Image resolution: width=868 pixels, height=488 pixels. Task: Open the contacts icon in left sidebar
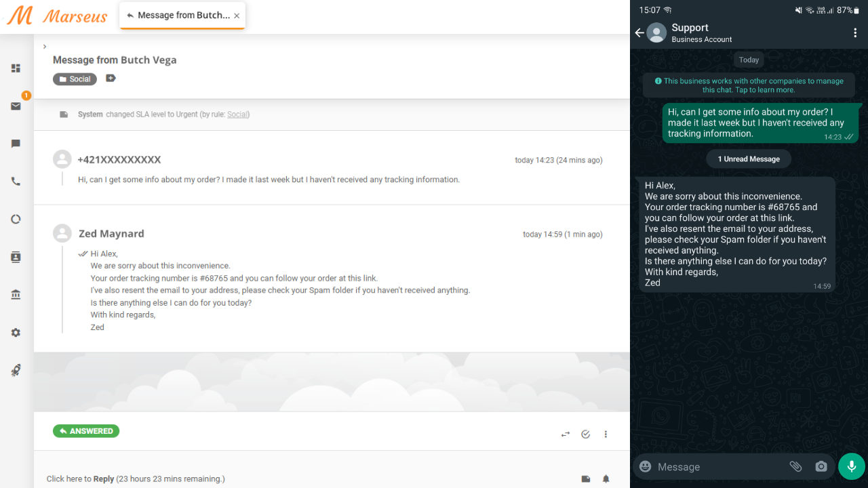coord(16,257)
